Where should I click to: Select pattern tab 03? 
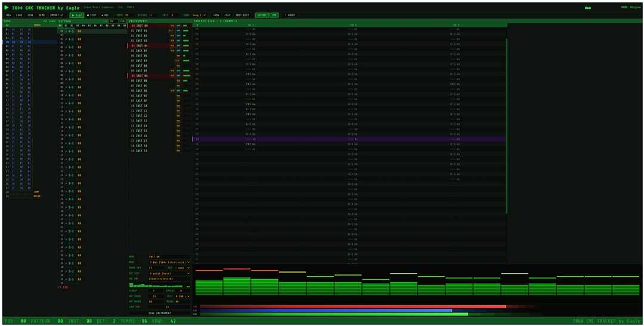tap(77, 26)
